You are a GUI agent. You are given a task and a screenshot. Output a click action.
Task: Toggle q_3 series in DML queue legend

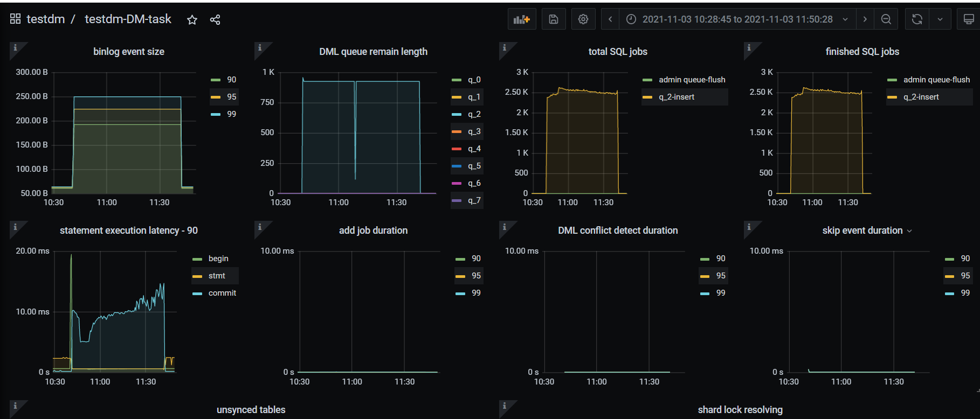point(474,131)
